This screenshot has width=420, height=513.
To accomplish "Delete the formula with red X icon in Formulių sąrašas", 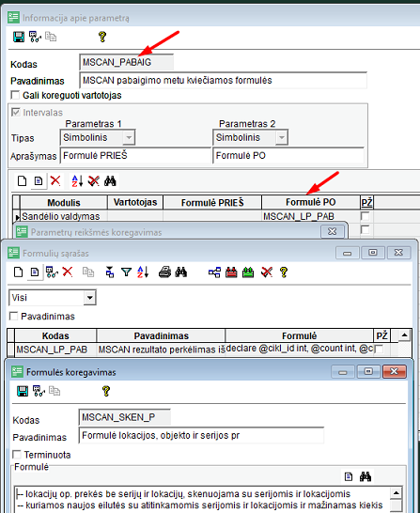I will [68, 272].
